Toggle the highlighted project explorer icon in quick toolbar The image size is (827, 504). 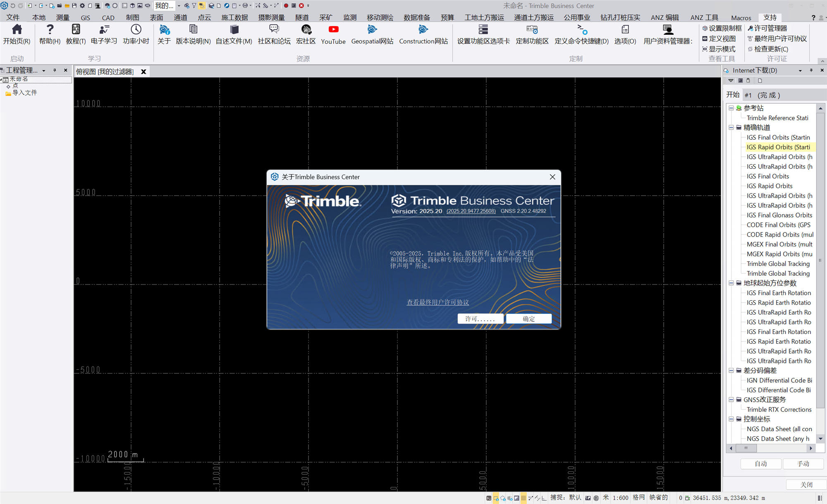(x=201, y=6)
